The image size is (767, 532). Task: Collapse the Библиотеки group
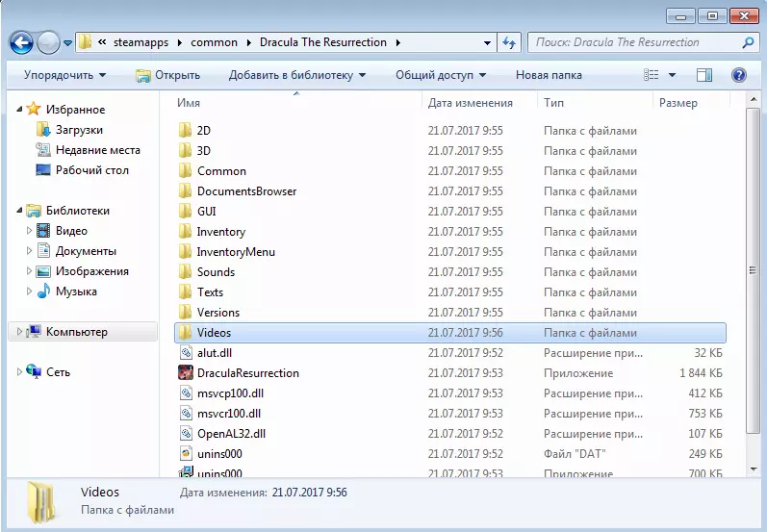[x=19, y=211]
